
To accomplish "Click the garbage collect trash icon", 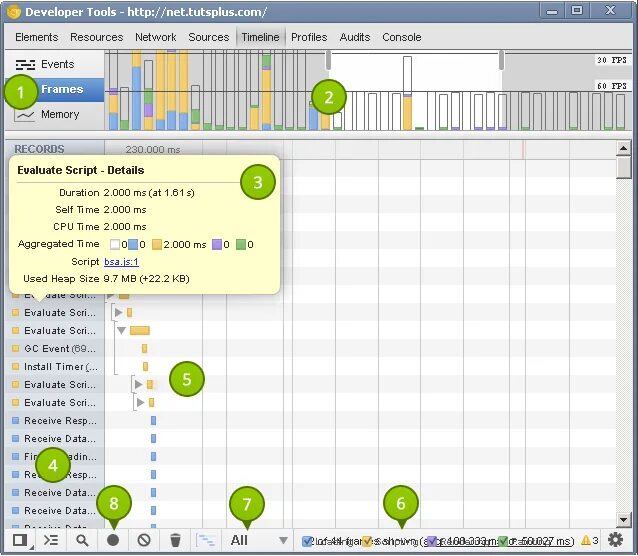I will (x=175, y=540).
